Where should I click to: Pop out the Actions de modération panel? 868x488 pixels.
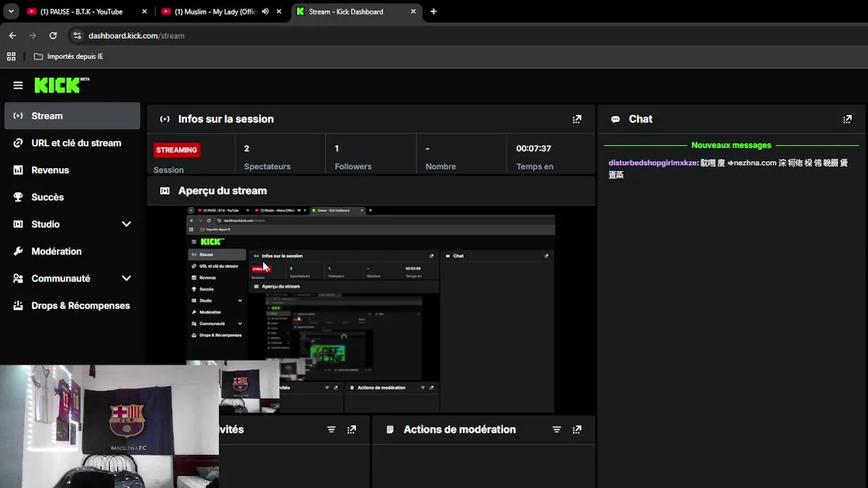[x=577, y=430]
